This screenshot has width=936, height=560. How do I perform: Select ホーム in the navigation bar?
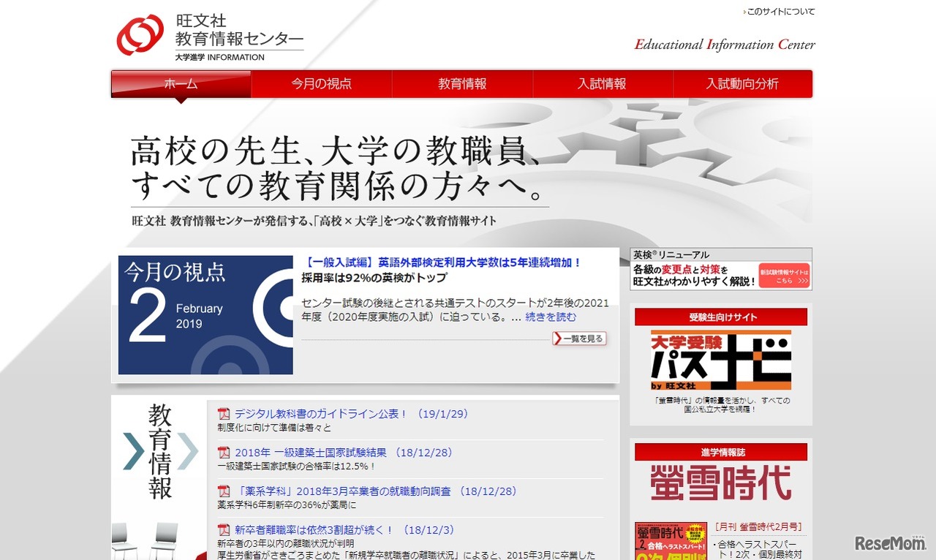point(181,84)
